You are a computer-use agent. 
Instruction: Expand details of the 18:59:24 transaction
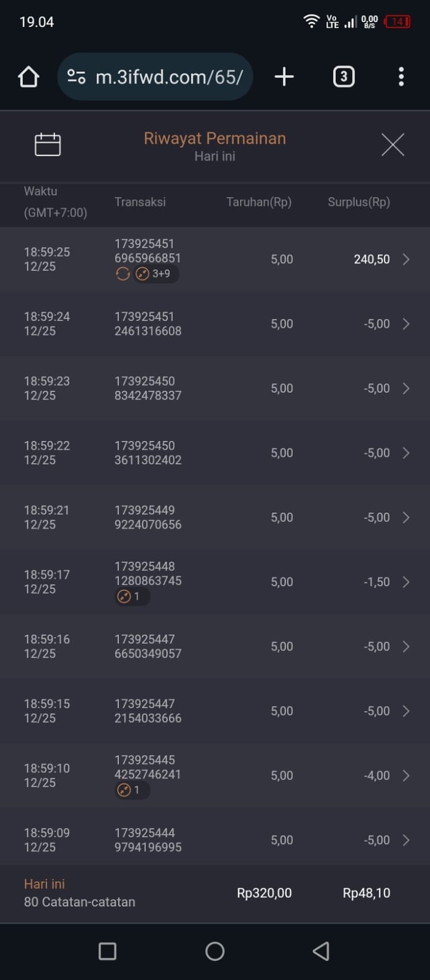point(405,324)
